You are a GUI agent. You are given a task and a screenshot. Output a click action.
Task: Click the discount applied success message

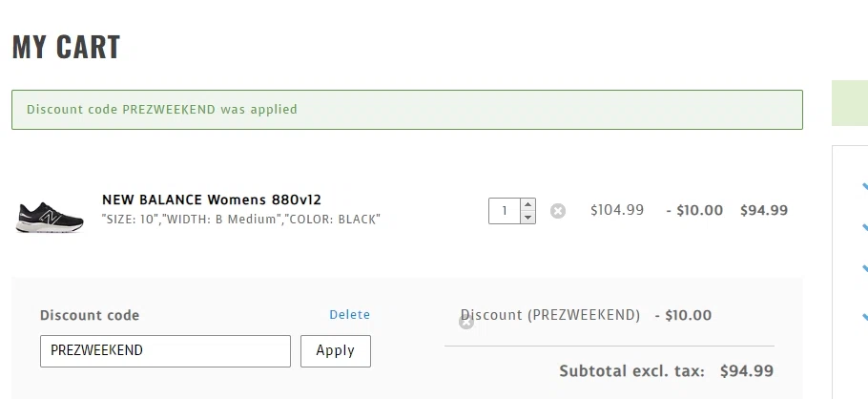[x=406, y=110]
